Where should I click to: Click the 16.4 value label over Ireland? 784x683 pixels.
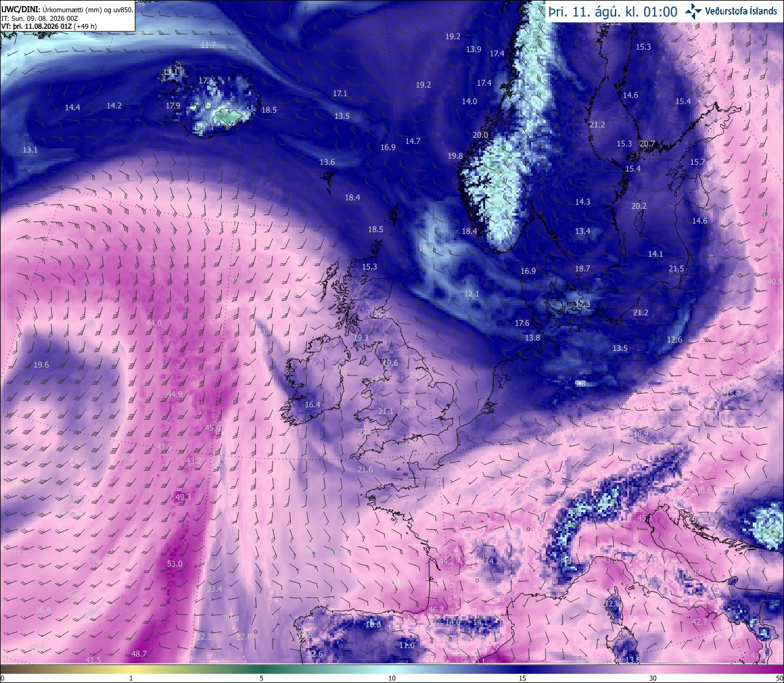point(312,404)
